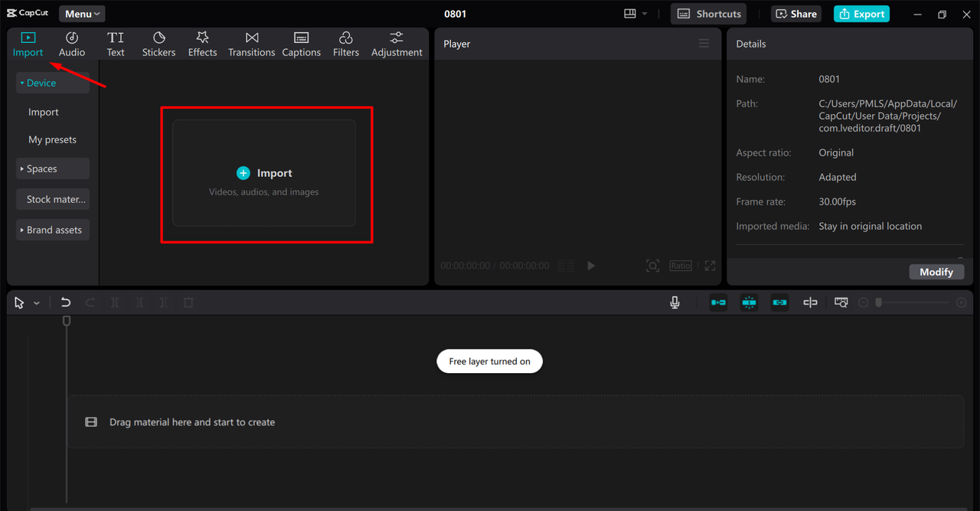980x511 pixels.
Task: Click the undo arrow in timeline toolbar
Action: pyautogui.click(x=66, y=303)
